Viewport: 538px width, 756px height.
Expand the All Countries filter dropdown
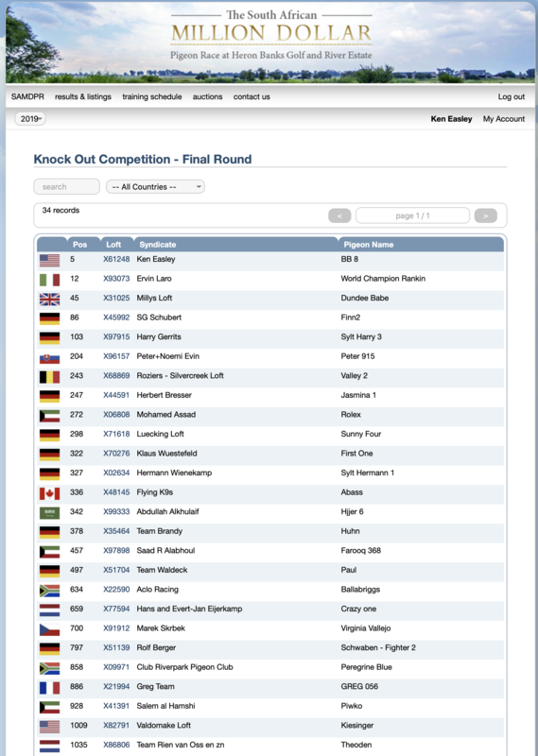(x=155, y=186)
